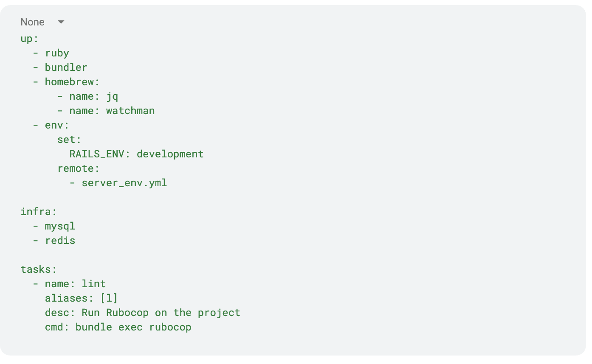Click the 'up:' key line
The height and width of the screenshot is (364, 592).
tap(29, 39)
